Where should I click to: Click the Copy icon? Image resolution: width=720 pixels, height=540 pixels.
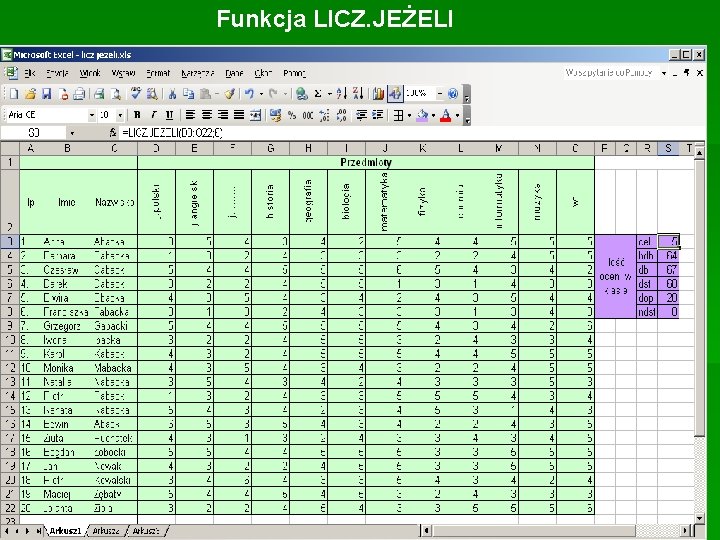point(188,94)
